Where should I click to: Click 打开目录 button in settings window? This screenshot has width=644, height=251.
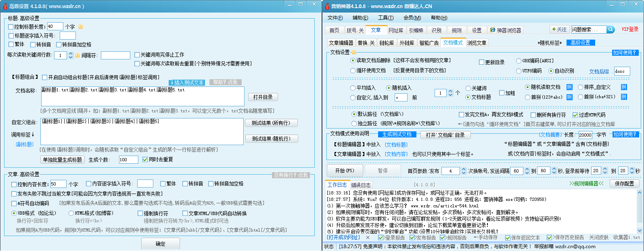[x=263, y=97]
